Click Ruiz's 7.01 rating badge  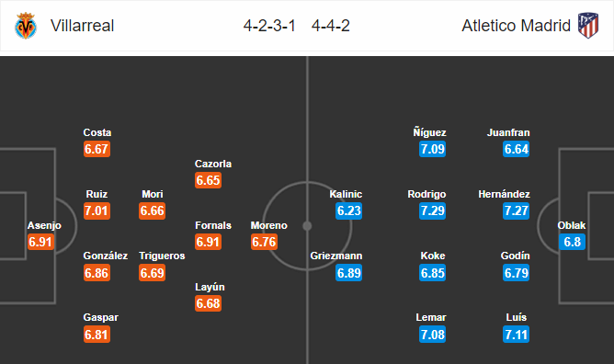tap(97, 211)
